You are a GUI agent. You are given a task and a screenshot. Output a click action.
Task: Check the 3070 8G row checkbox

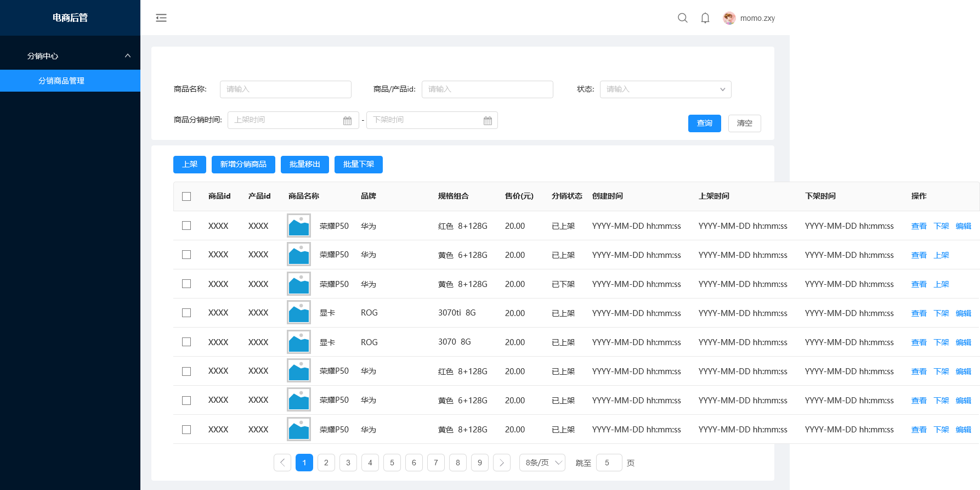[186, 342]
